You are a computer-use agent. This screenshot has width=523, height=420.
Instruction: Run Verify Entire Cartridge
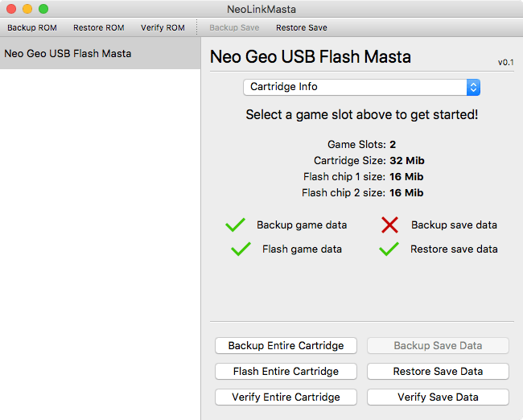pos(286,397)
